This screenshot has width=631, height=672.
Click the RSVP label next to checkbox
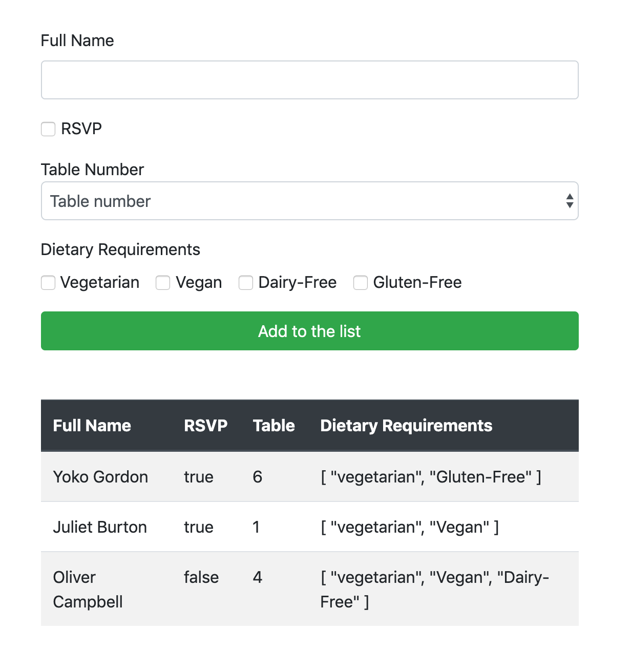point(81,129)
